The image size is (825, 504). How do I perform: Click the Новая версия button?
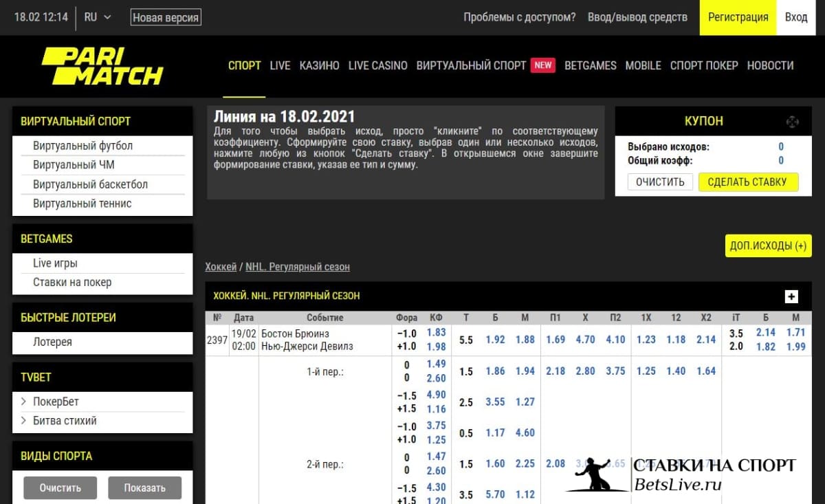(166, 18)
